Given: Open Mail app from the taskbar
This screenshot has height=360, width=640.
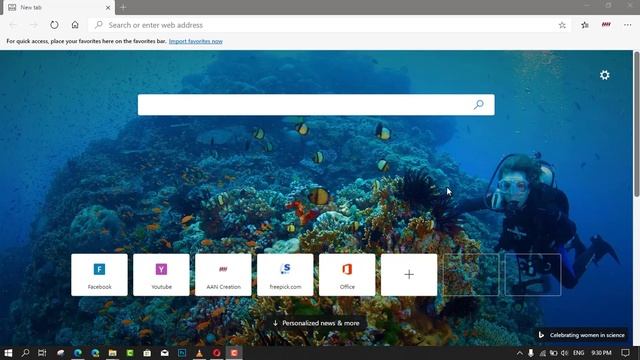Looking at the screenshot, I should [x=164, y=353].
